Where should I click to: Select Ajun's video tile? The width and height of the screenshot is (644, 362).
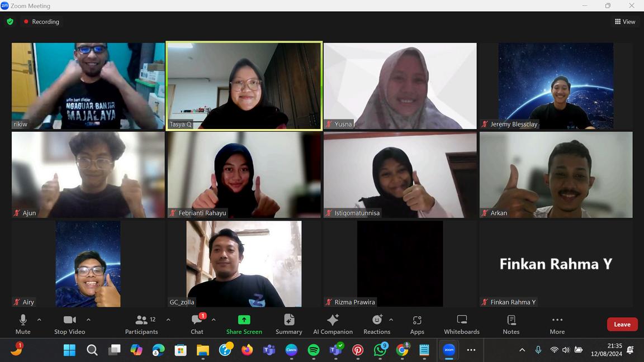coord(88,175)
